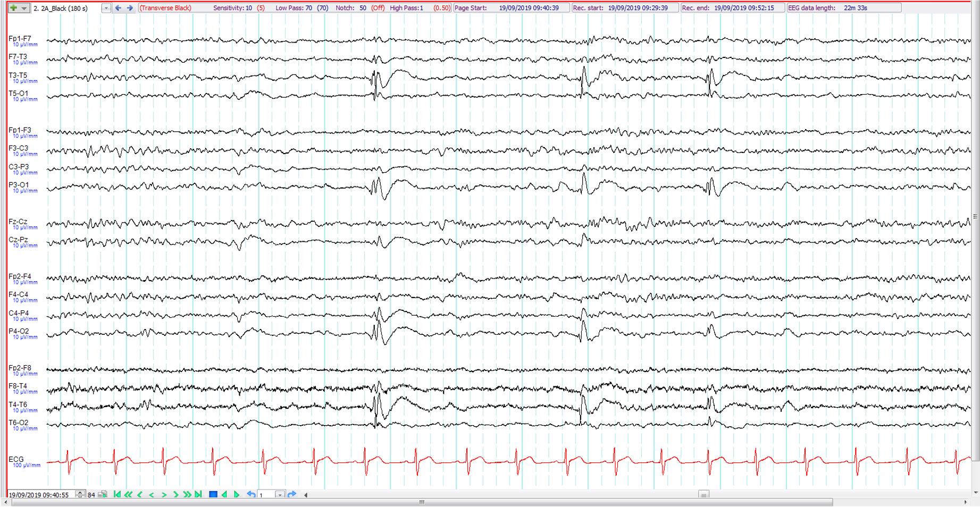This screenshot has width=980, height=507.
Task: Click the Notch: 50 (Off) setting
Action: point(360,8)
